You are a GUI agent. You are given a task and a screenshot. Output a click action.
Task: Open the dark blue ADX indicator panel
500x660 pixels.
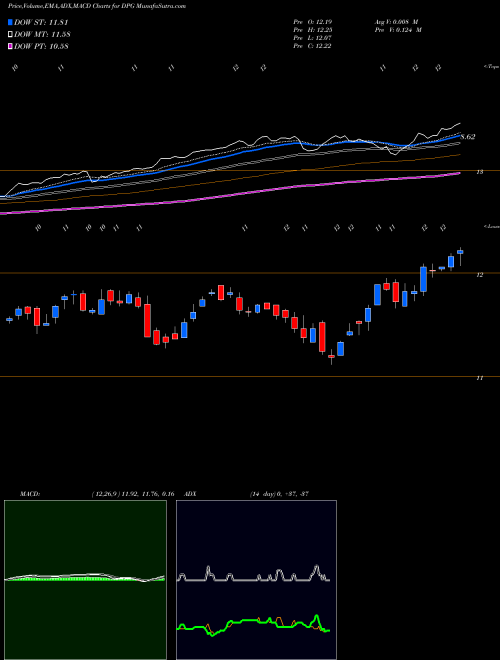[256, 580]
